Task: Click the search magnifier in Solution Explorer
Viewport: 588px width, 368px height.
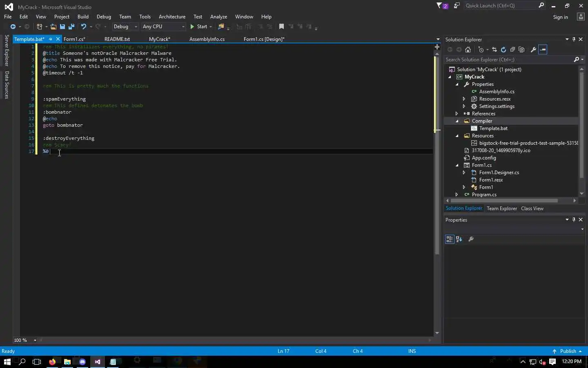Action: 577,60
